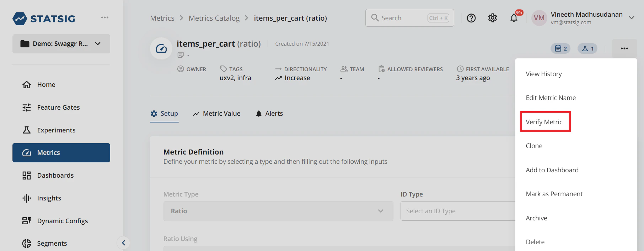The image size is (644, 251).
Task: Open the notifications bell
Action: click(x=514, y=18)
